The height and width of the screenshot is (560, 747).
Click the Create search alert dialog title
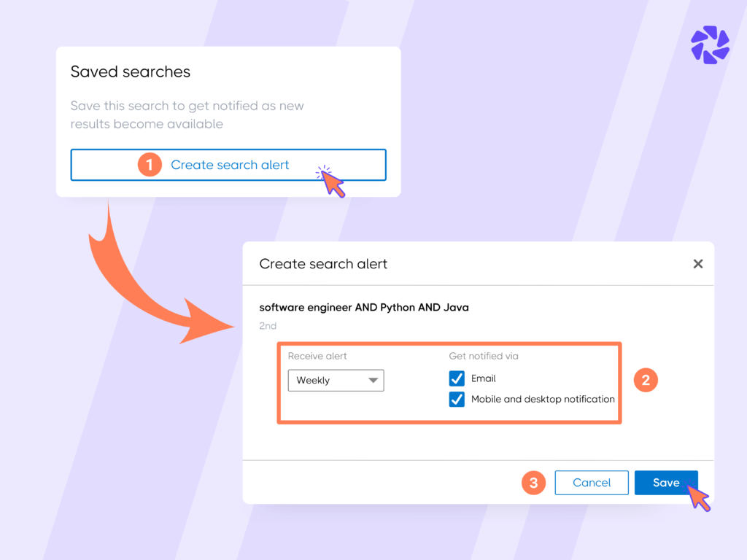coord(323,264)
